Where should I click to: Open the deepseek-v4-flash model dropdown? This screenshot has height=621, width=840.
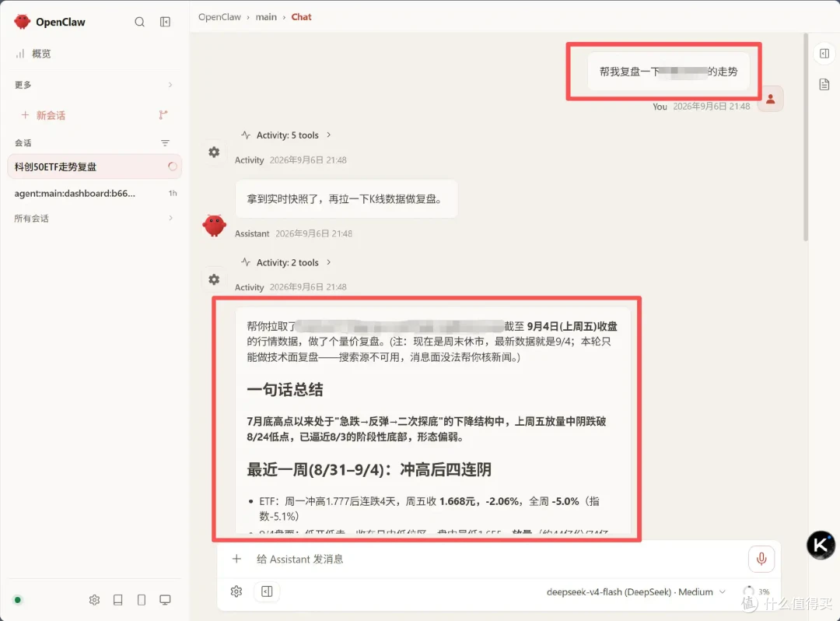(636, 592)
